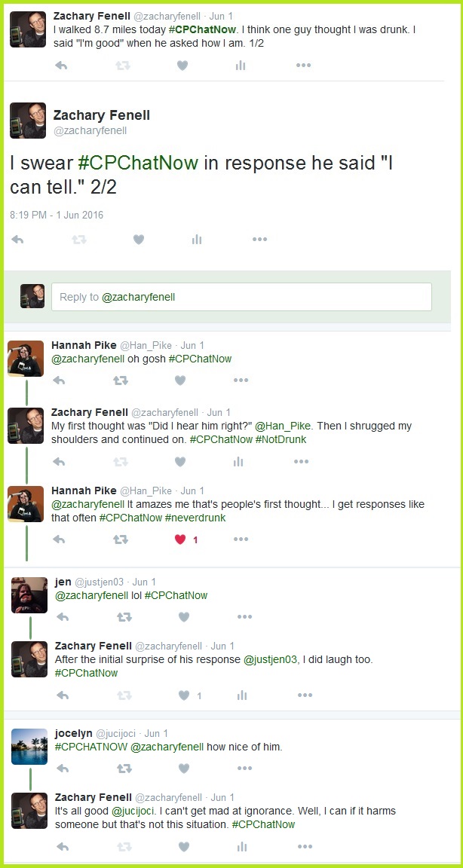Retweet the main "I can tell" tweet
The height and width of the screenshot is (868, 463).
tap(79, 240)
